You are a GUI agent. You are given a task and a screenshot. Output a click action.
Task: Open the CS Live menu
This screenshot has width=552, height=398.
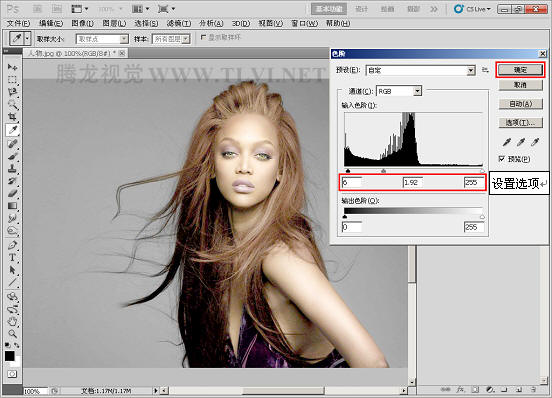pos(472,9)
